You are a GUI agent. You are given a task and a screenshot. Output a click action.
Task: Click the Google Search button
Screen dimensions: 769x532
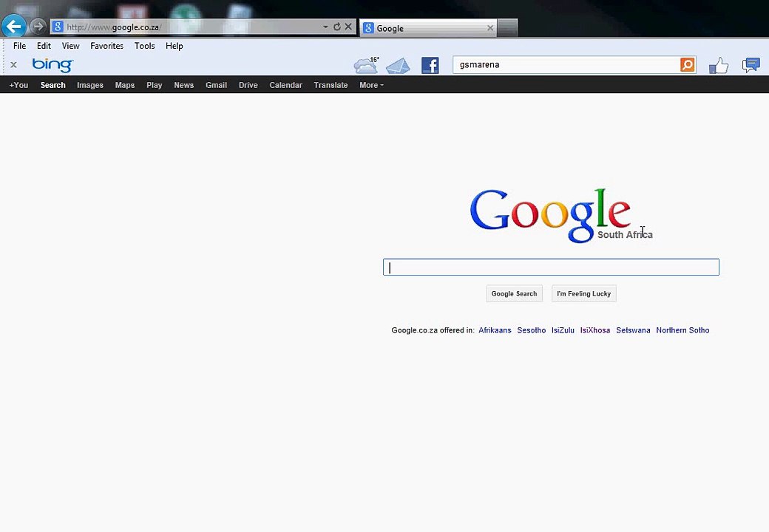coord(514,293)
